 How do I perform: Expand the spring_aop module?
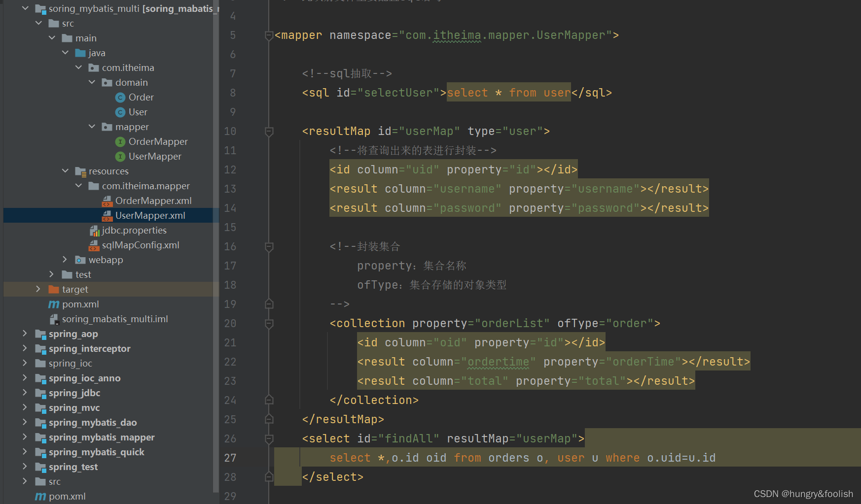point(25,333)
